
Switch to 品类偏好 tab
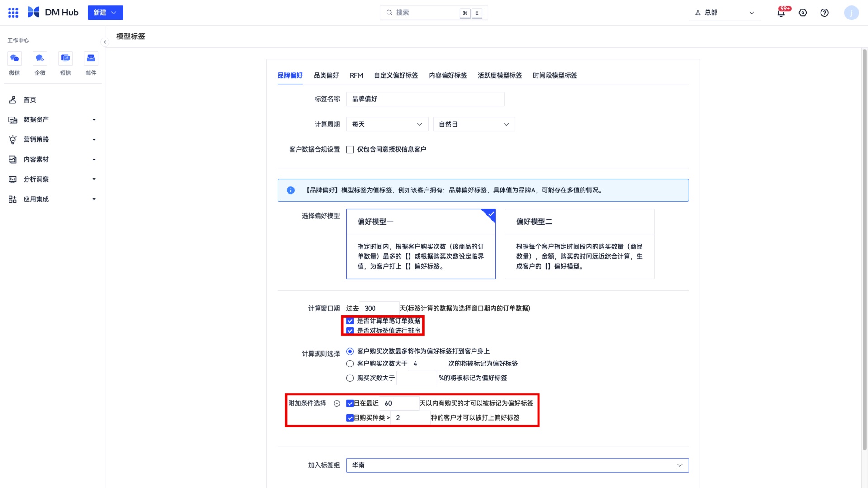point(326,75)
